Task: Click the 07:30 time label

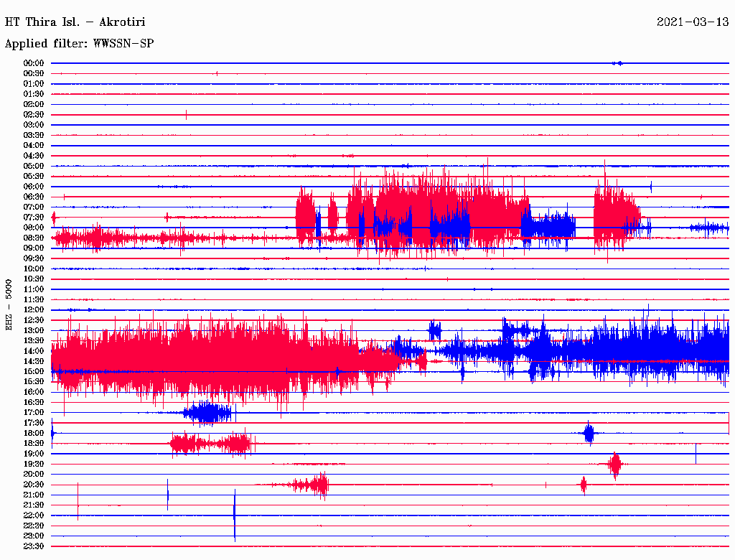Action: (x=34, y=218)
